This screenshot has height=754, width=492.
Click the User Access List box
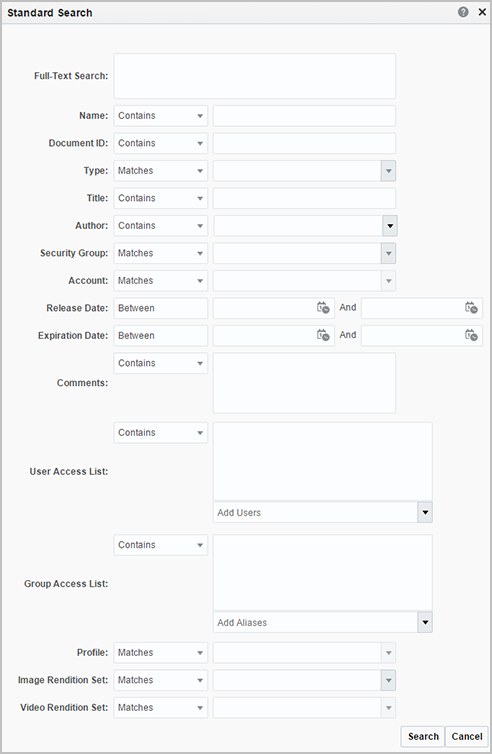point(323,461)
